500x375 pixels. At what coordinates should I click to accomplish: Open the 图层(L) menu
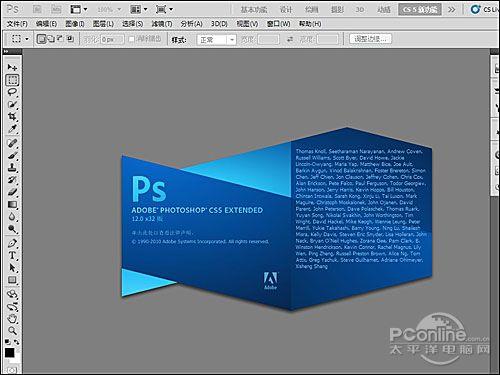(x=103, y=24)
